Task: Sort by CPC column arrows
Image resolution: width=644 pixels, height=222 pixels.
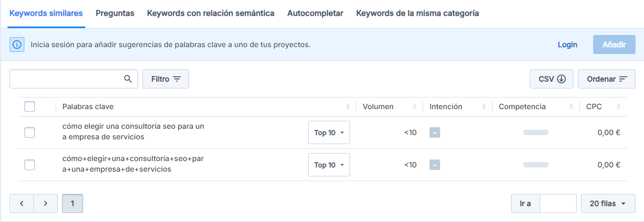Action: [619, 106]
